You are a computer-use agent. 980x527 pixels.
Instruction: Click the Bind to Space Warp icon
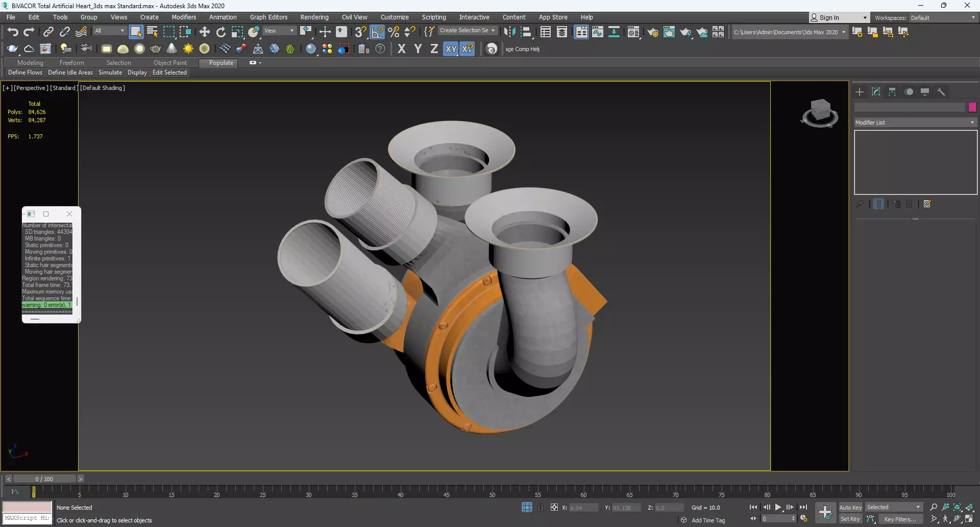pos(81,32)
